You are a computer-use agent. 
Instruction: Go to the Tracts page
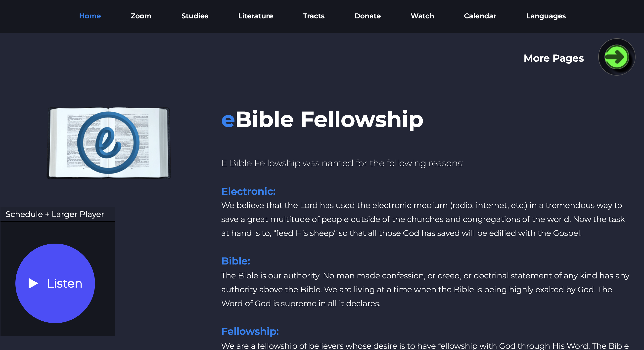tap(314, 16)
